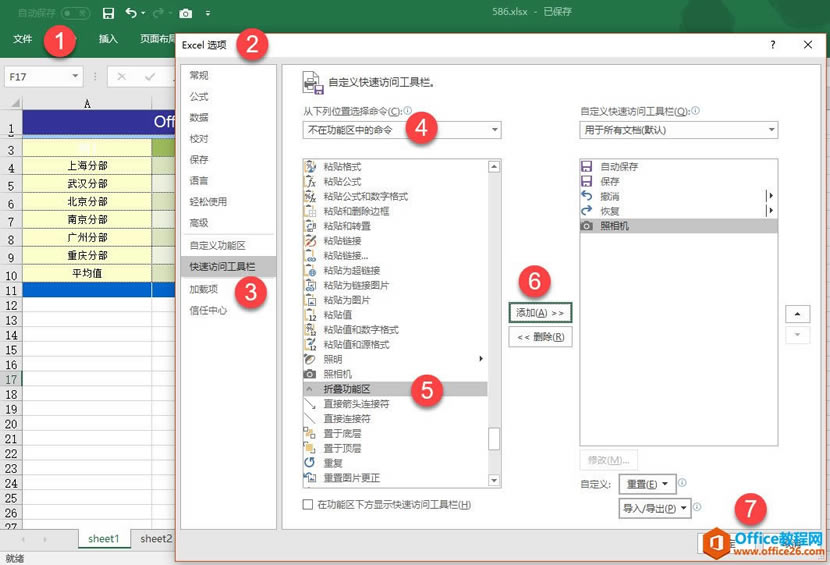Select the 置于顶层 bring to front command

point(341,447)
